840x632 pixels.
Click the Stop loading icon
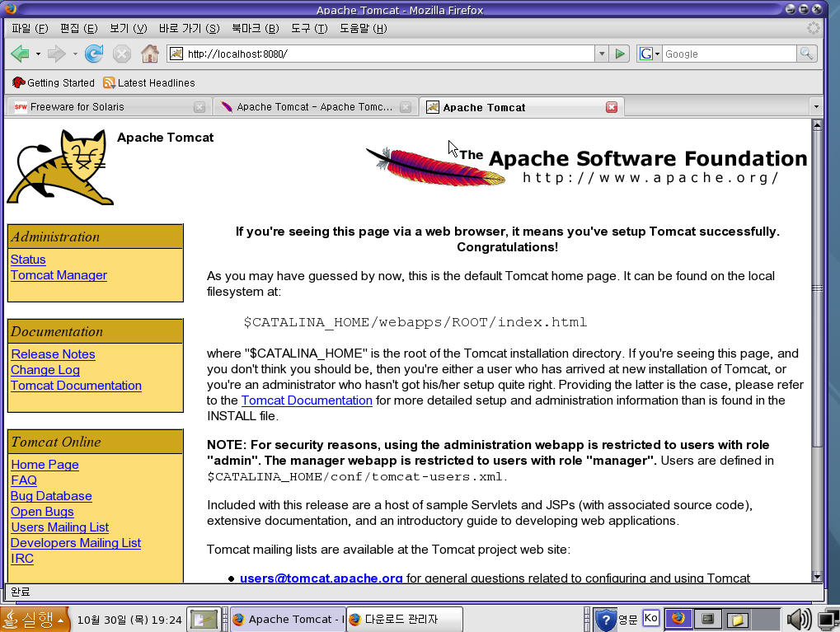(x=122, y=54)
